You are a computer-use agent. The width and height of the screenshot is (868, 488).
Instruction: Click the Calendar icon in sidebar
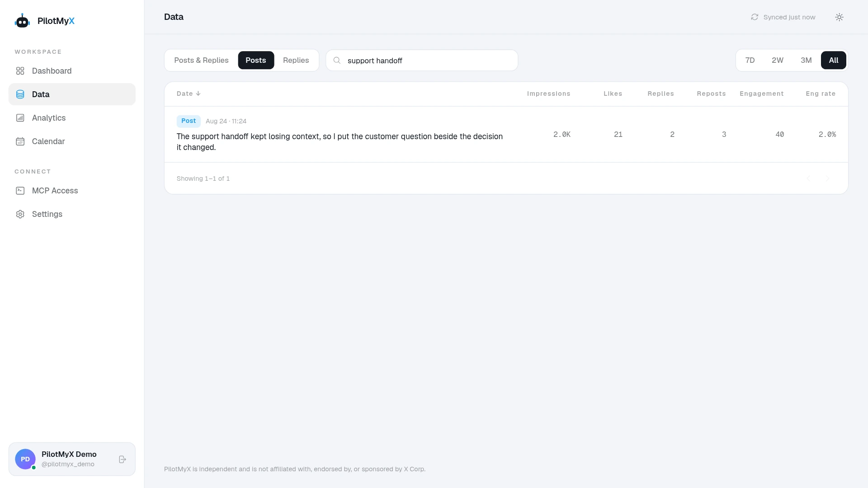(20, 141)
